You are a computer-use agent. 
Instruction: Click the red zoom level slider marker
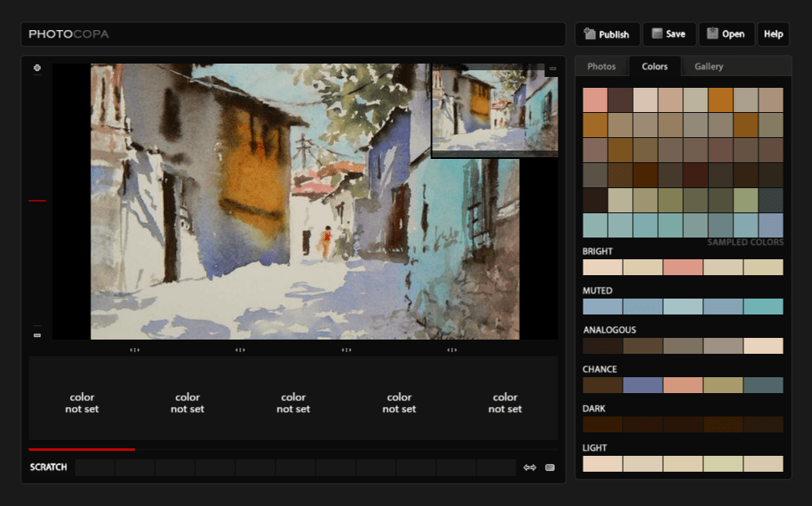[37, 201]
